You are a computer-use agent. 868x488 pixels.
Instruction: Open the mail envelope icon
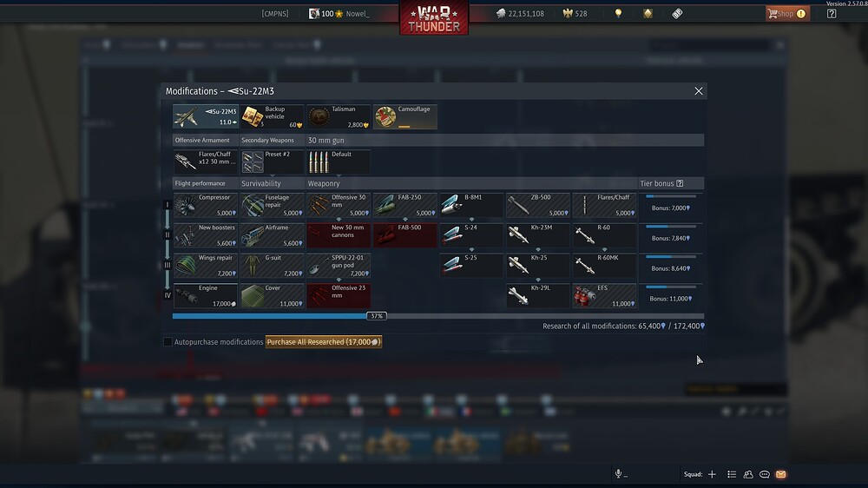780,474
